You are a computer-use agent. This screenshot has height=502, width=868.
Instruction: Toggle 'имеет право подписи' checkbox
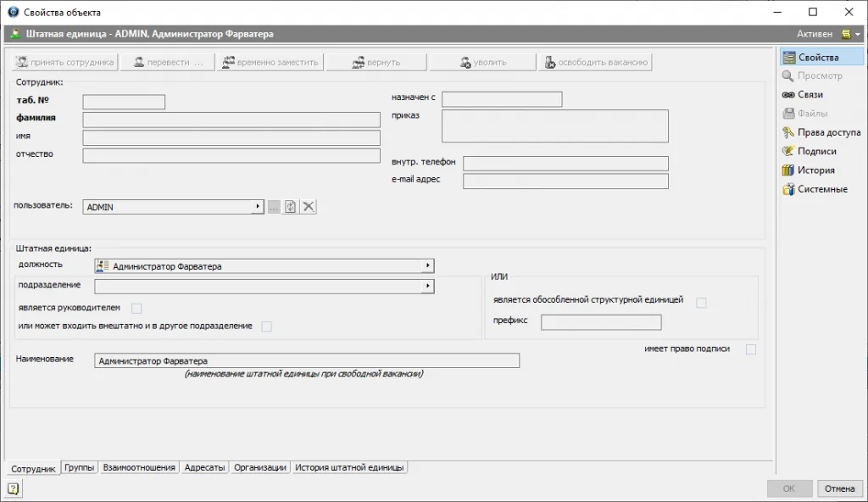tap(750, 349)
